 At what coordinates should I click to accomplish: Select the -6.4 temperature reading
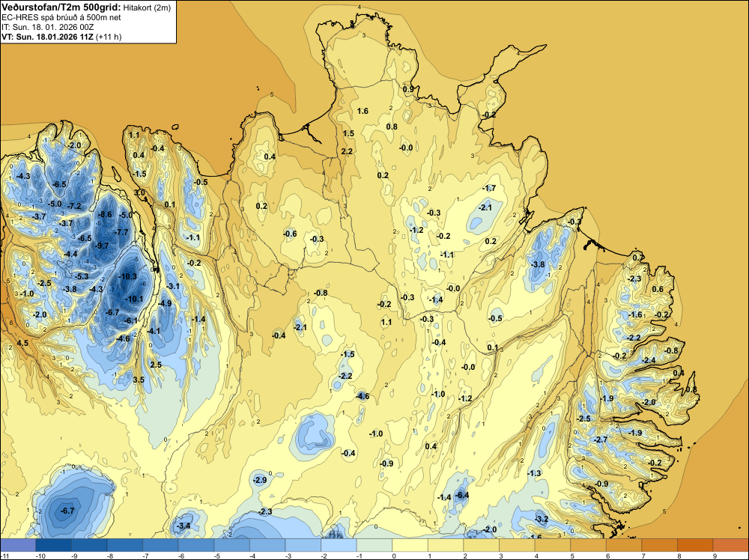pyautogui.click(x=462, y=495)
